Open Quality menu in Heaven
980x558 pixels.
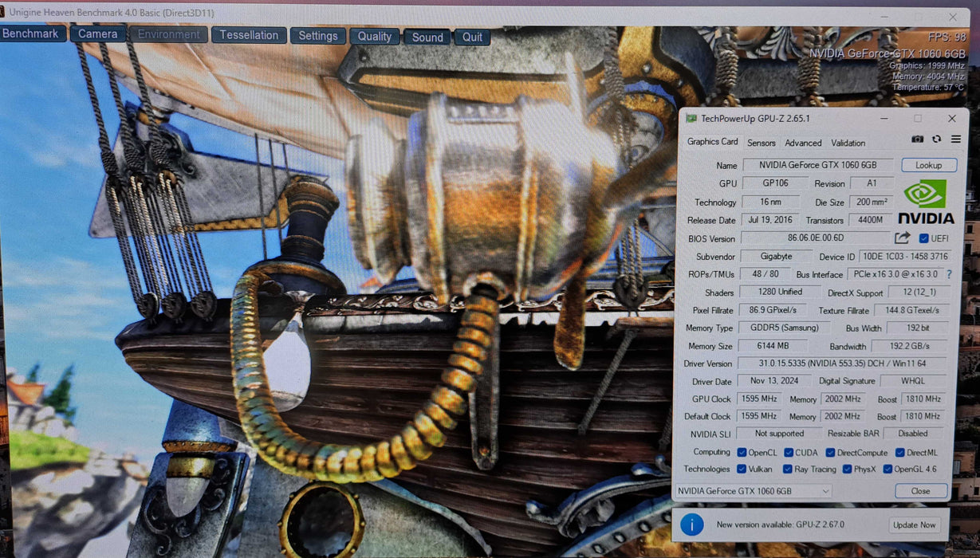click(375, 37)
